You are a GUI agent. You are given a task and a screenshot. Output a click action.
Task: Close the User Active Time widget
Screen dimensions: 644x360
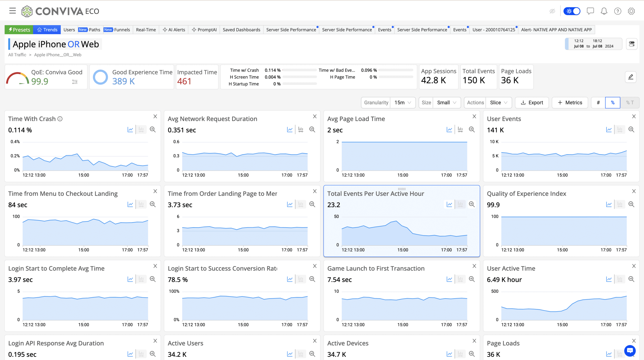pos(634,266)
